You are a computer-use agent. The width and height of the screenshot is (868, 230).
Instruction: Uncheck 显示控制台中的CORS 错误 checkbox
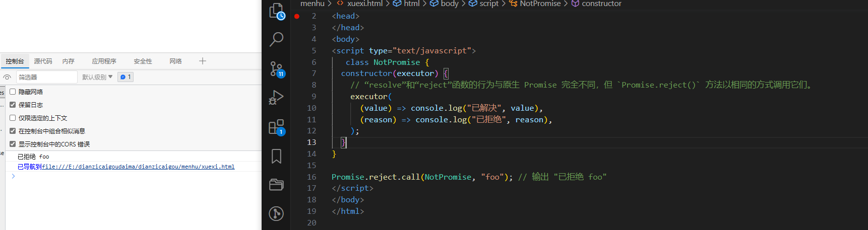tap(13, 144)
